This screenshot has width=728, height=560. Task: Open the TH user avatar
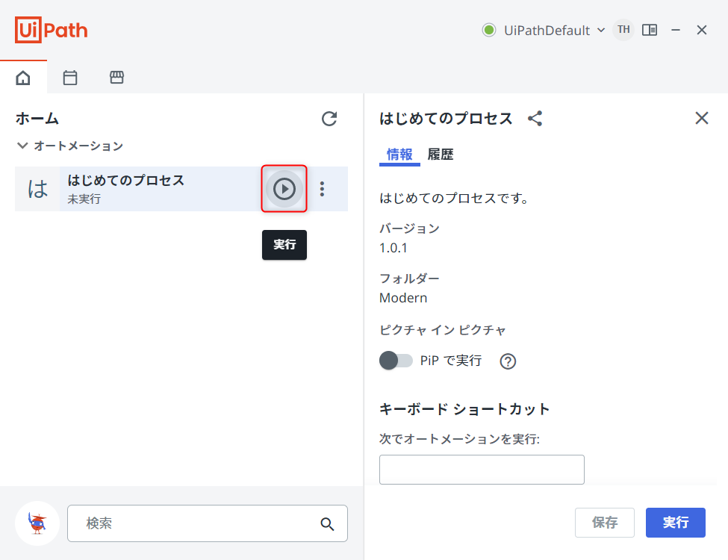point(623,30)
